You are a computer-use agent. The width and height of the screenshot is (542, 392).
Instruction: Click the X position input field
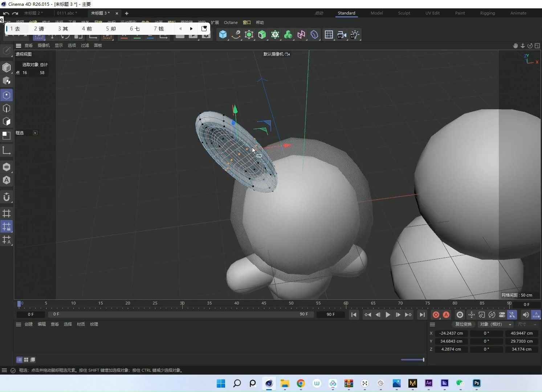[x=451, y=333]
